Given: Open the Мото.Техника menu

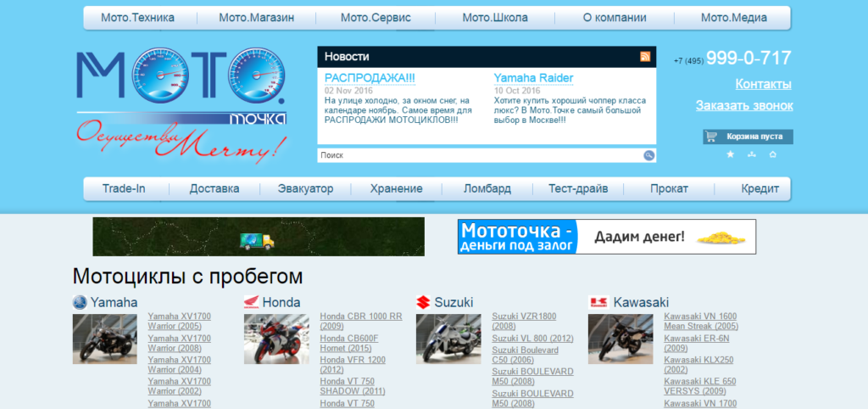Looking at the screenshot, I should 137,18.
